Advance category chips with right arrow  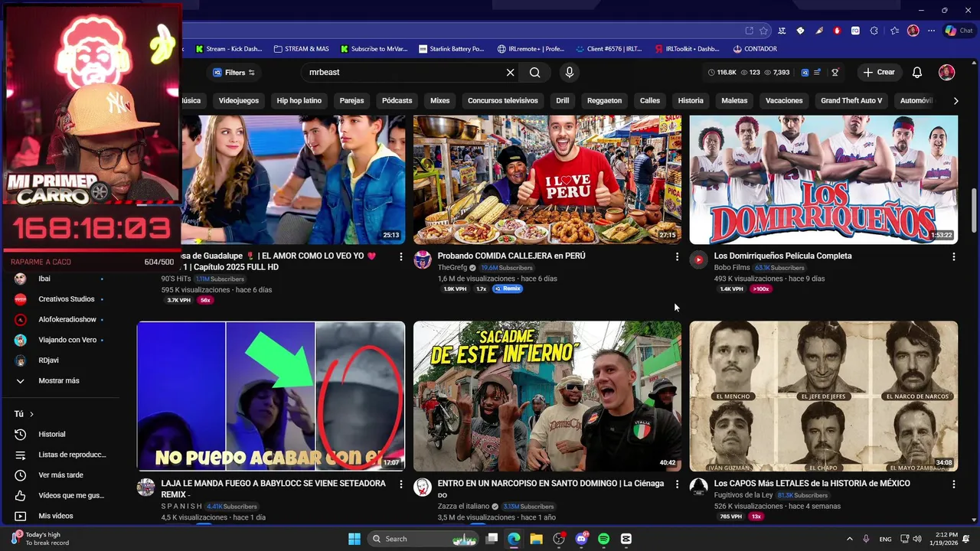pyautogui.click(x=955, y=101)
